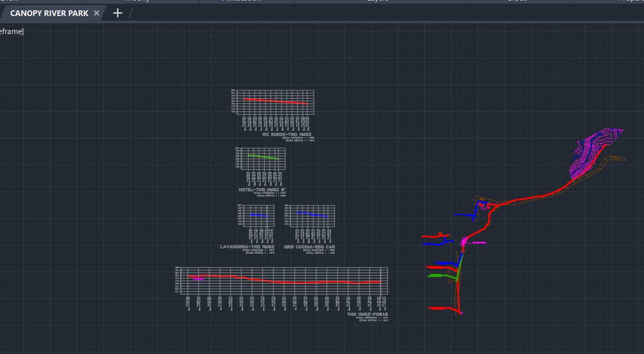The image size is (644, 354).
Task: Select the HOTEL-TNQ HMGZ 6" profile title
Action: 262,190
